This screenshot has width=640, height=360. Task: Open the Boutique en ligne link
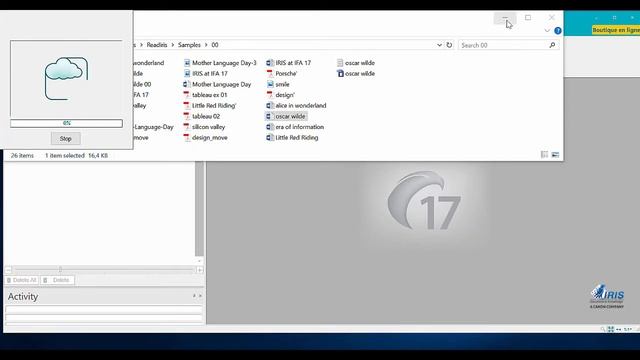(616, 30)
